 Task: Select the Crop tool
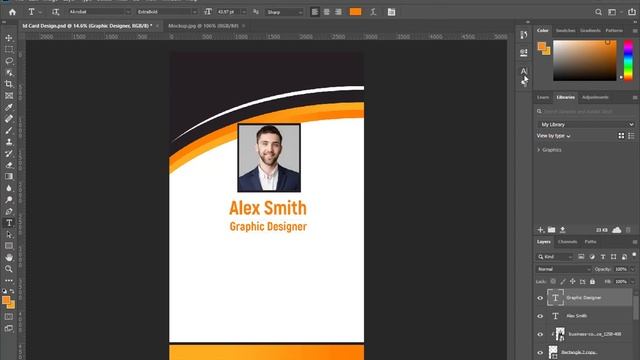click(x=9, y=84)
